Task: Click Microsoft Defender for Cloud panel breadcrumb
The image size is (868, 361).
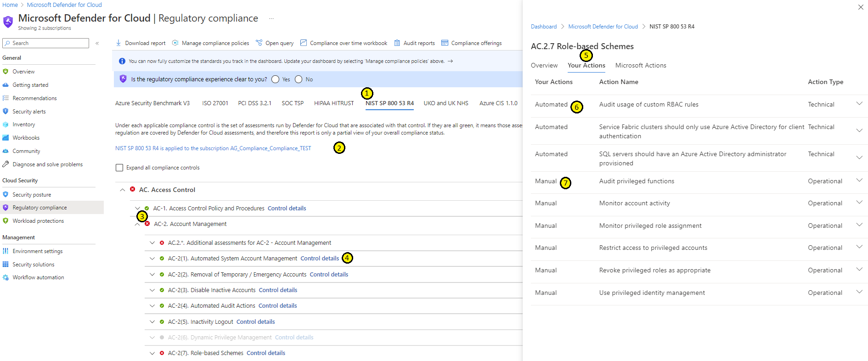Action: [603, 27]
